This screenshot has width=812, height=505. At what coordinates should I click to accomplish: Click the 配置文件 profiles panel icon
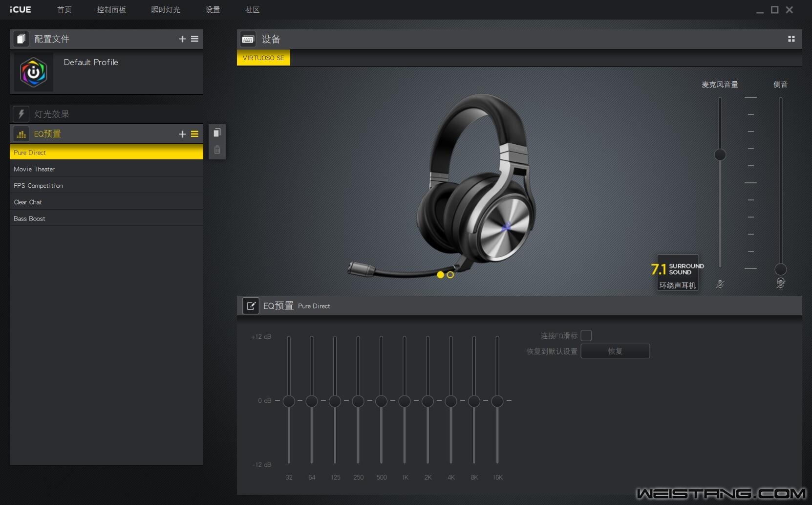point(21,39)
